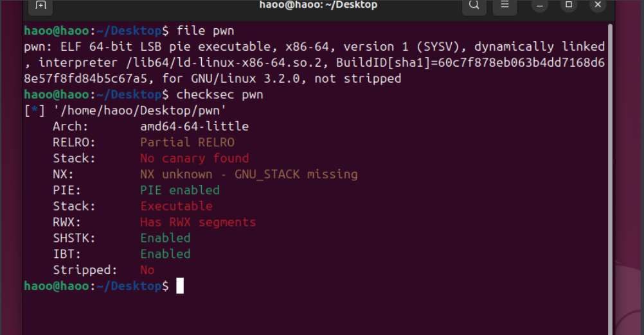Open a new terminal tab
The image size is (644, 335).
tap(41, 5)
